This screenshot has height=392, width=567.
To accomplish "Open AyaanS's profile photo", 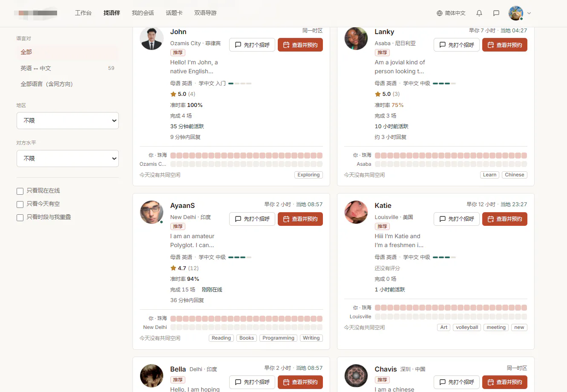I will point(152,212).
